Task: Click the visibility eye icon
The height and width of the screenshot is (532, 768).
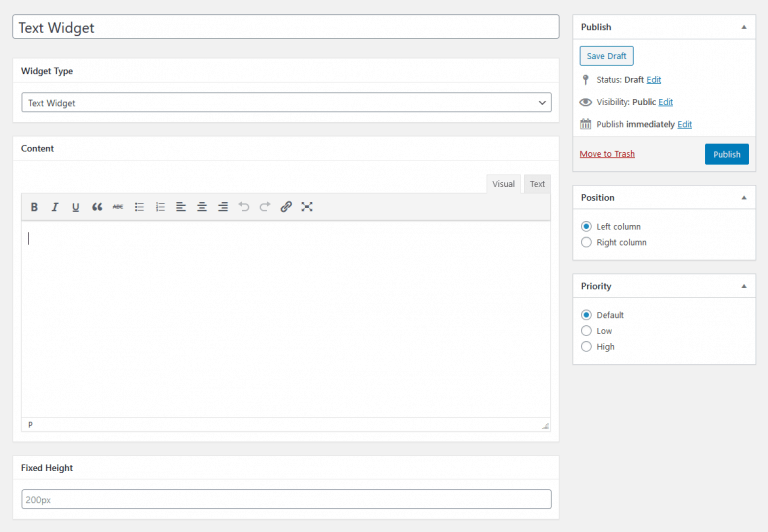Action: pyautogui.click(x=586, y=102)
